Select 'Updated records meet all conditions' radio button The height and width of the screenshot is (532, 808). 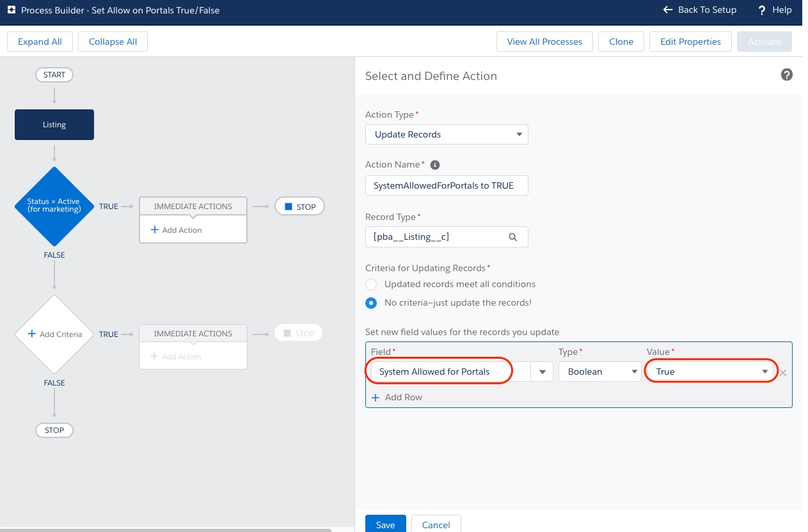click(371, 284)
